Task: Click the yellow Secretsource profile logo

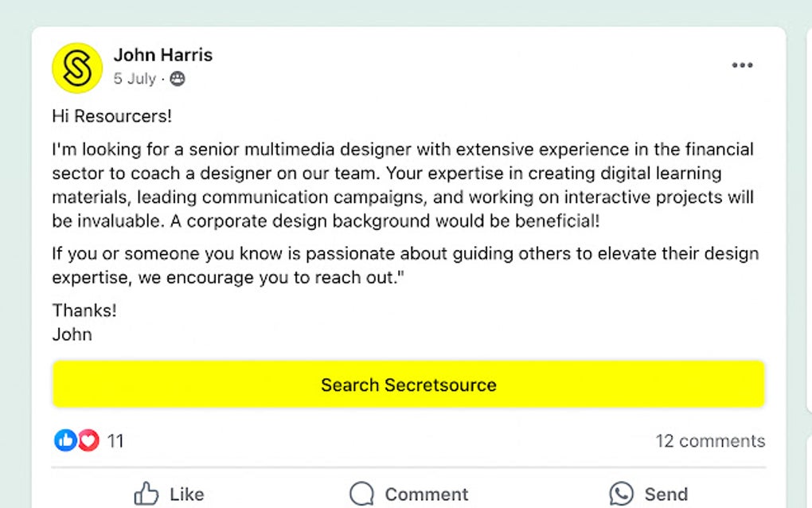Action: (x=77, y=68)
